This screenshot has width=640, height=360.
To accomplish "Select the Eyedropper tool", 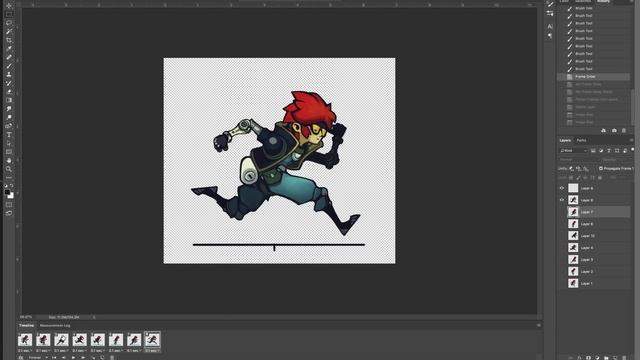I will coord(9,49).
